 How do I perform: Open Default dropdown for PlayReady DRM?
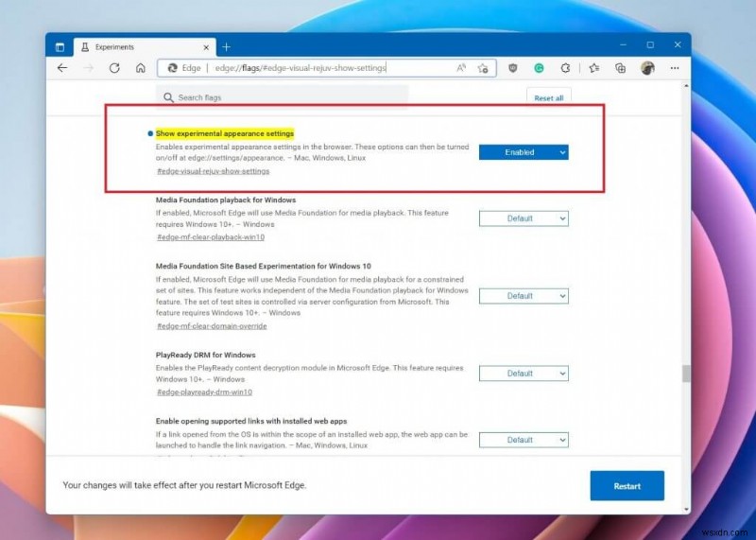(524, 373)
